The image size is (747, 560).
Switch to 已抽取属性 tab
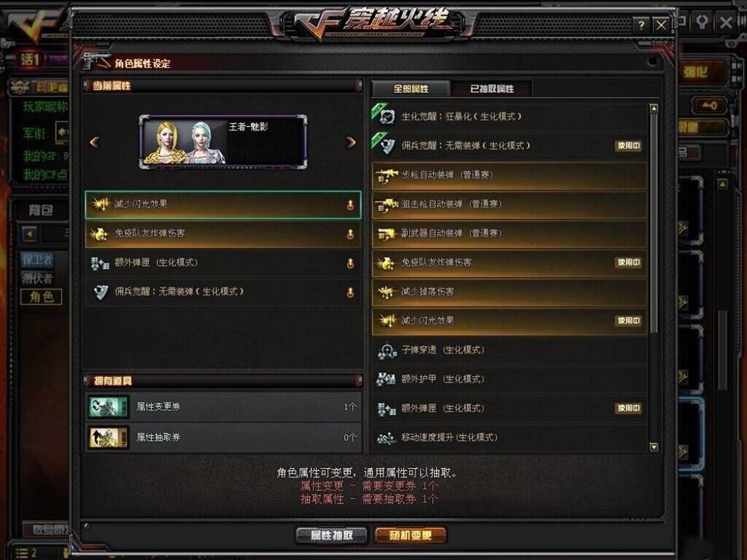point(492,88)
